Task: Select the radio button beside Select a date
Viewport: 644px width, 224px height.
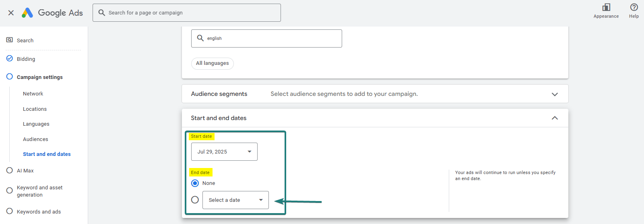Action: click(x=195, y=200)
